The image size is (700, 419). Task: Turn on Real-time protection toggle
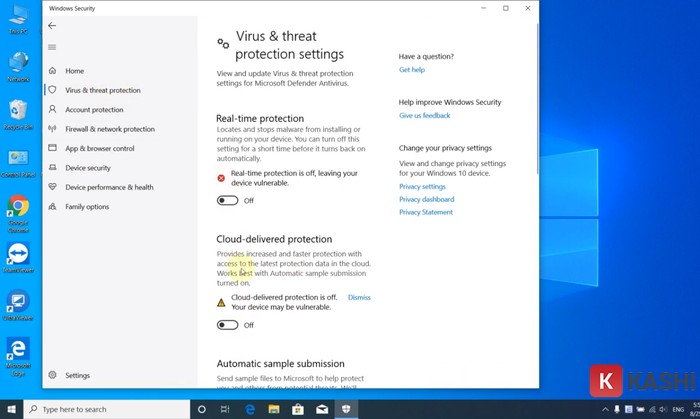point(227,201)
